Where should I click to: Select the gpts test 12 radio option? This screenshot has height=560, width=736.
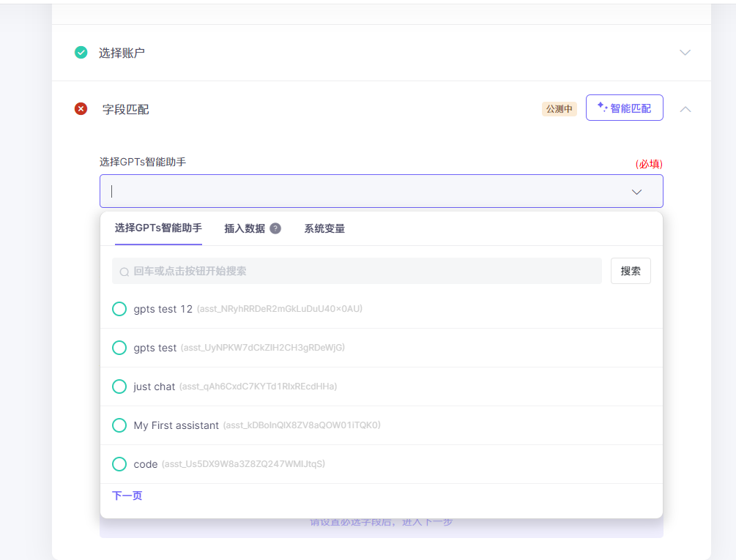(119, 309)
